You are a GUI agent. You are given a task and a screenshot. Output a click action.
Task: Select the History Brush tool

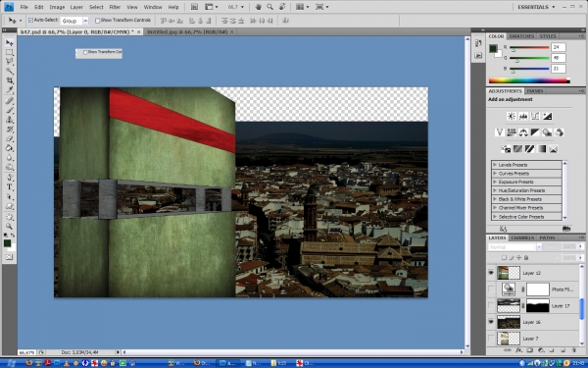point(9,130)
